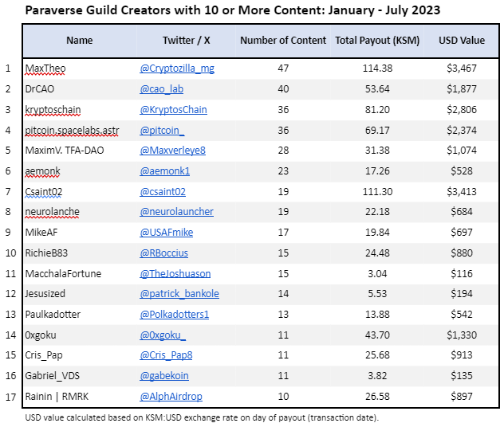Select the content count 47

[x=283, y=69]
